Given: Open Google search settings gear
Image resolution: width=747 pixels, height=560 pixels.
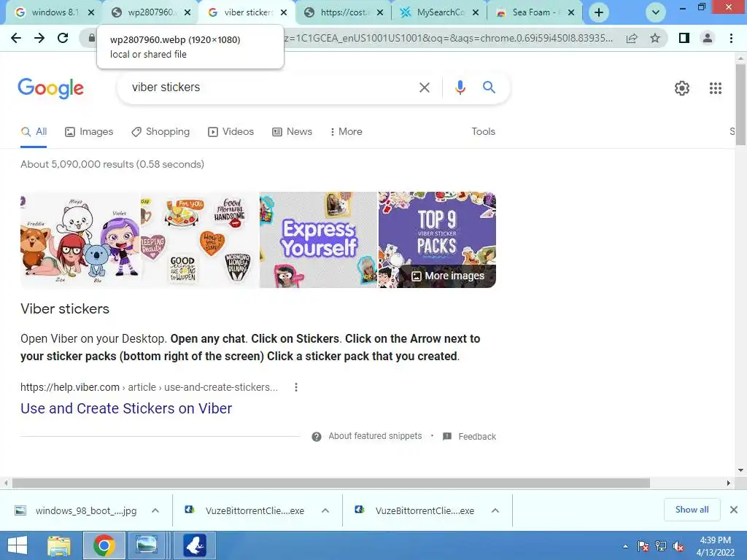Looking at the screenshot, I should coord(682,88).
